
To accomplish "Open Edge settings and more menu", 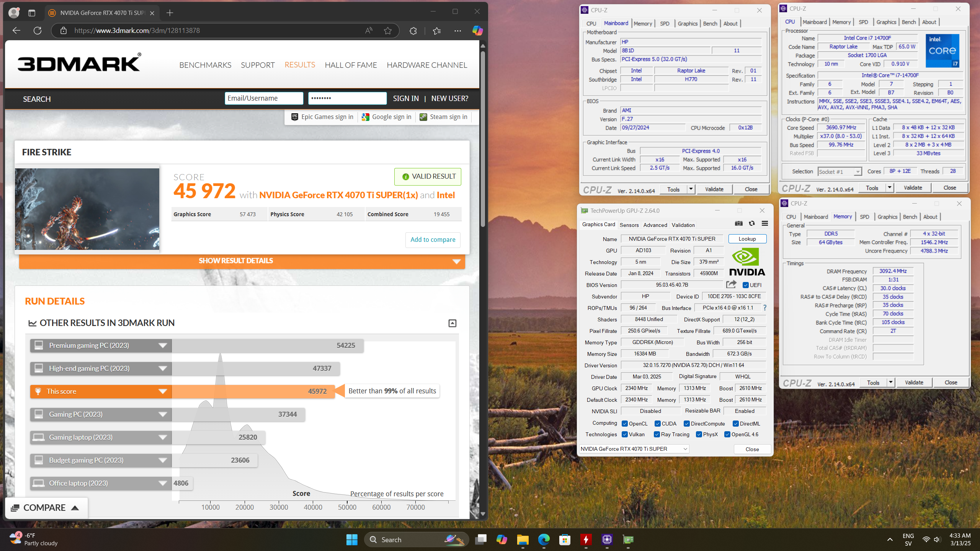I will click(x=458, y=31).
